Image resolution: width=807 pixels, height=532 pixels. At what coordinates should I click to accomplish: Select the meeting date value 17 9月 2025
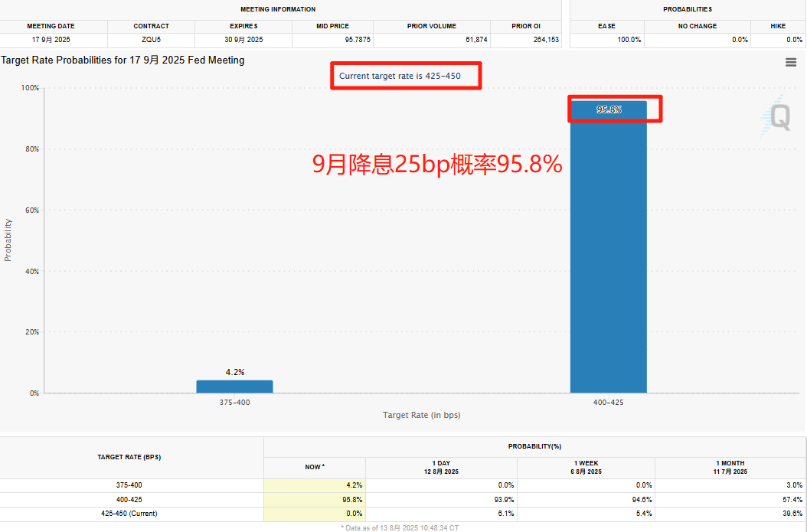pos(51,40)
